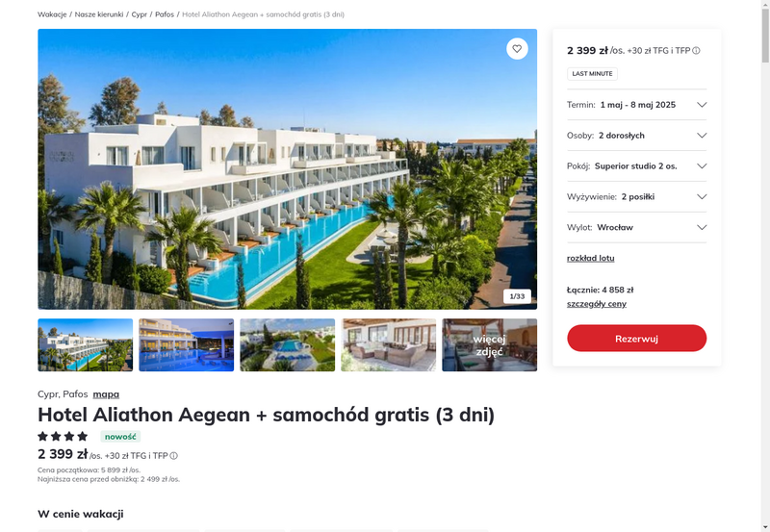This screenshot has width=770, height=532.
Task: Click the red Rezerwuj button
Action: point(636,338)
